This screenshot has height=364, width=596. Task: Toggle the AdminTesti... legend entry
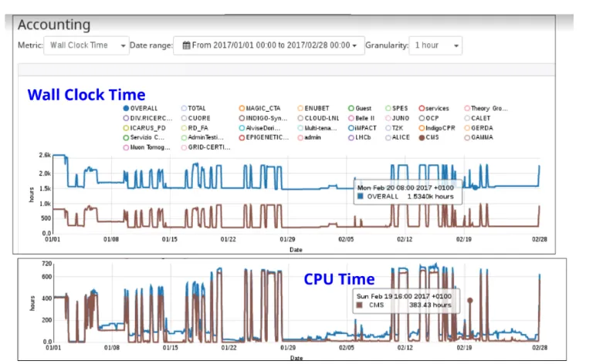pyautogui.click(x=202, y=137)
